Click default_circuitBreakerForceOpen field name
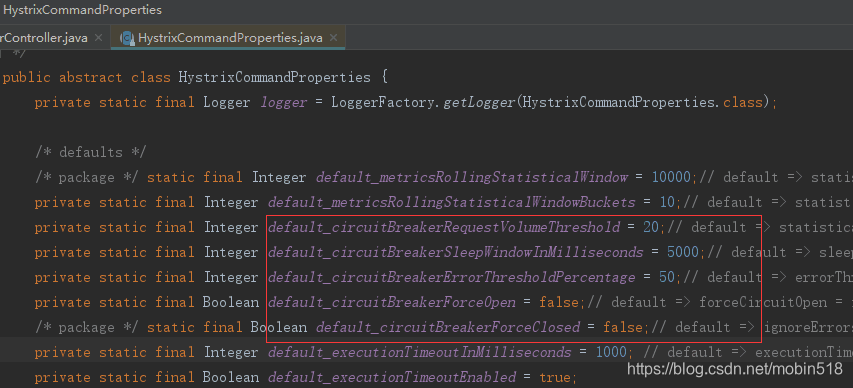853x388 pixels. [392, 302]
